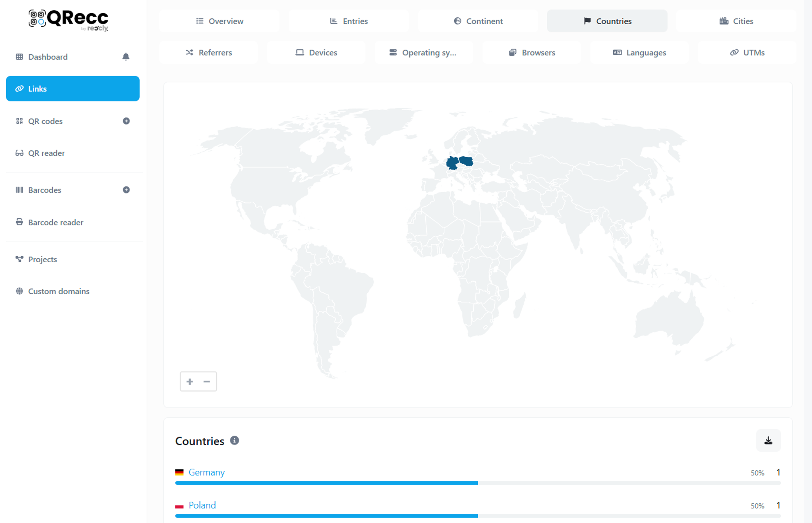Open the Languages tab
This screenshot has height=523, width=812.
639,53
